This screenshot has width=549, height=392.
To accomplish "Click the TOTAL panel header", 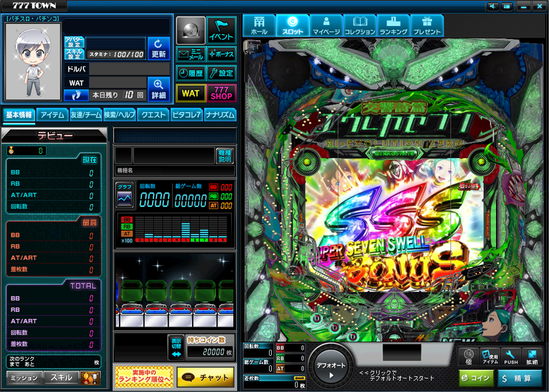I will 83,286.
